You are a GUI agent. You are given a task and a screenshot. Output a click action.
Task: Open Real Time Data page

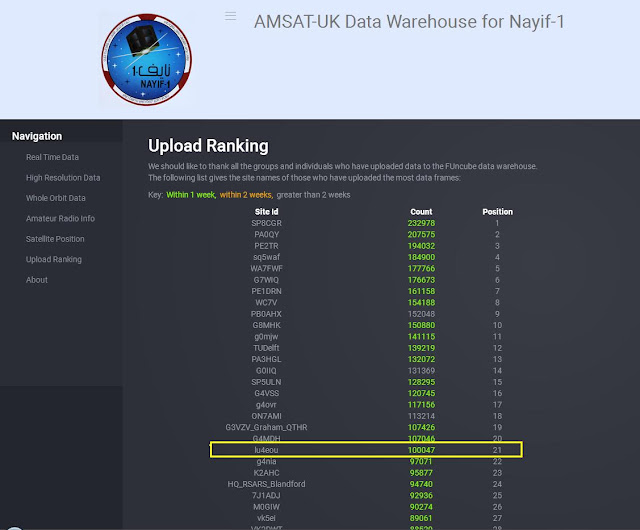click(x=52, y=157)
